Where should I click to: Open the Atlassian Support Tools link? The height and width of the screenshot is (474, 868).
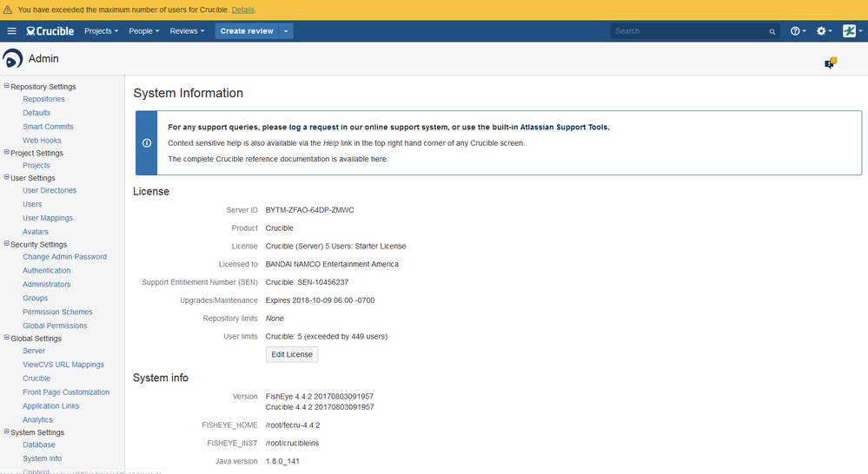click(x=564, y=128)
